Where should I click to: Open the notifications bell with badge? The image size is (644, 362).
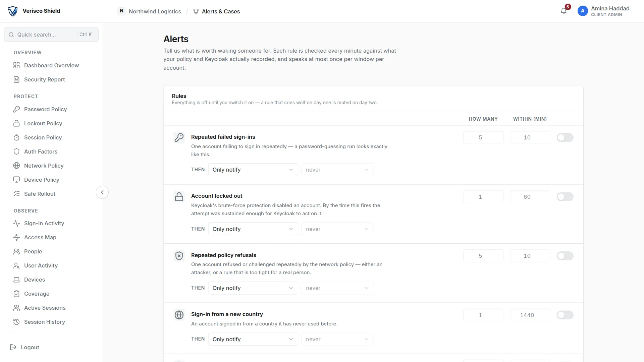coord(564,11)
